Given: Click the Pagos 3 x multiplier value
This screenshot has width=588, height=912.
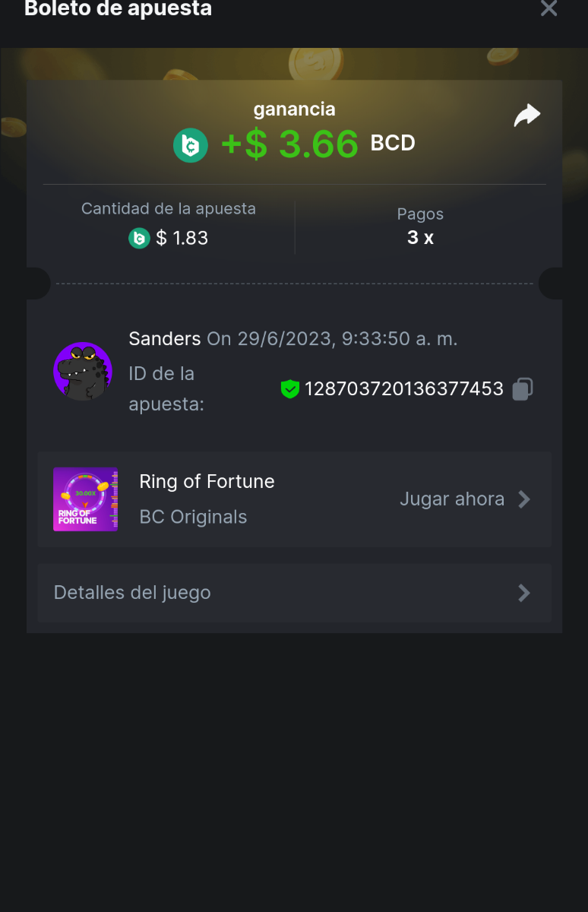Looking at the screenshot, I should click(420, 238).
